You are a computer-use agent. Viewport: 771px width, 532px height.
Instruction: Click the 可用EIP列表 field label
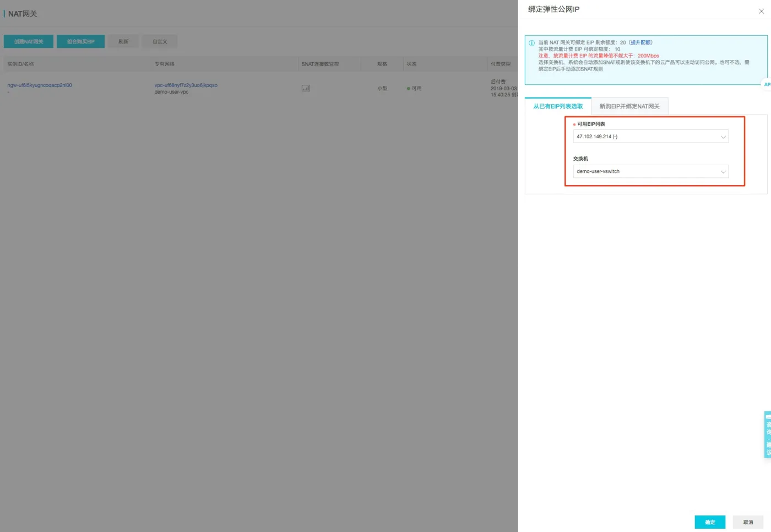point(591,124)
